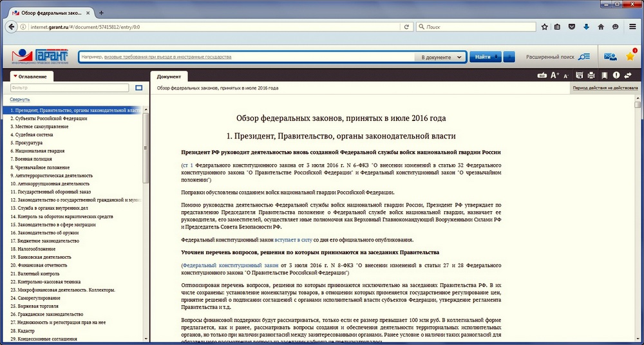Image resolution: width=644 pixels, height=345 pixels.
Task: Open '14. Контроль за оборотом наркотических средств'
Action: pyautogui.click(x=62, y=216)
